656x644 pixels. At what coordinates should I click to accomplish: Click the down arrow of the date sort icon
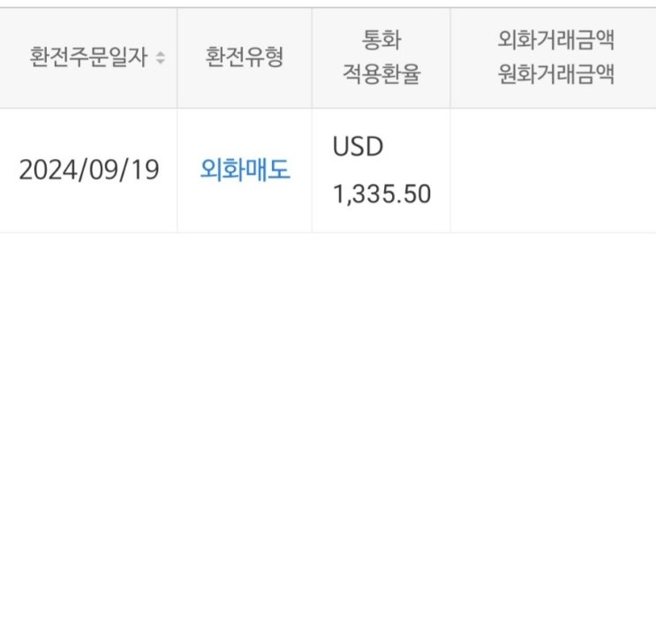160,62
